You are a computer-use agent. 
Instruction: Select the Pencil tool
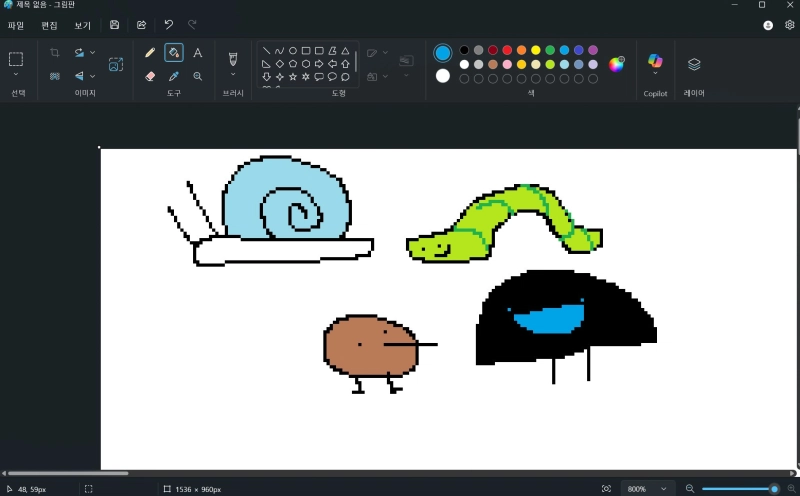150,53
